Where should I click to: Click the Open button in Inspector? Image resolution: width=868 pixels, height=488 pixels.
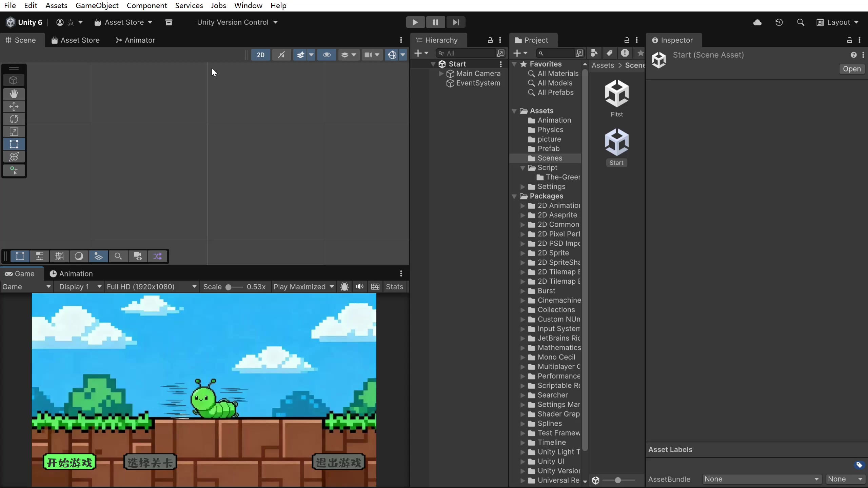[851, 69]
